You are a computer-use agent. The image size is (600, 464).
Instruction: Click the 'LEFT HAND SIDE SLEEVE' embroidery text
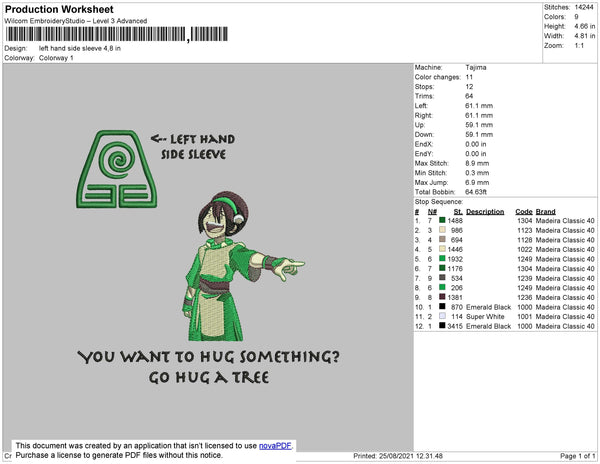[x=193, y=147]
